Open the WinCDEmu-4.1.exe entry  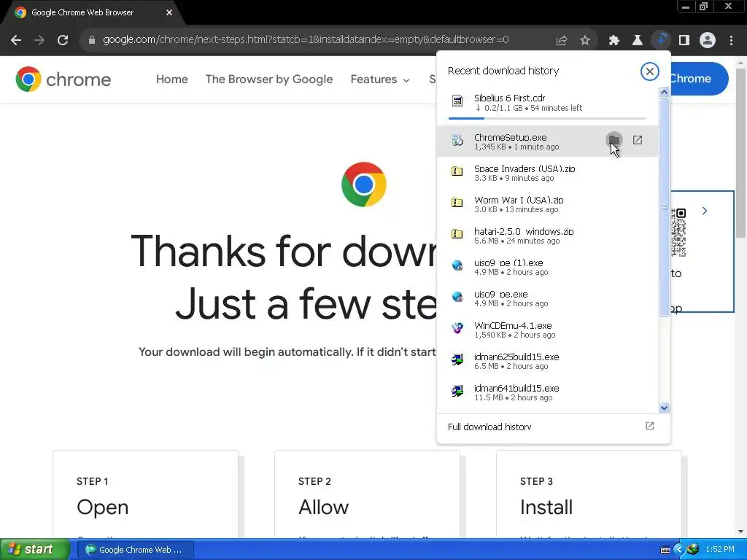pos(547,330)
